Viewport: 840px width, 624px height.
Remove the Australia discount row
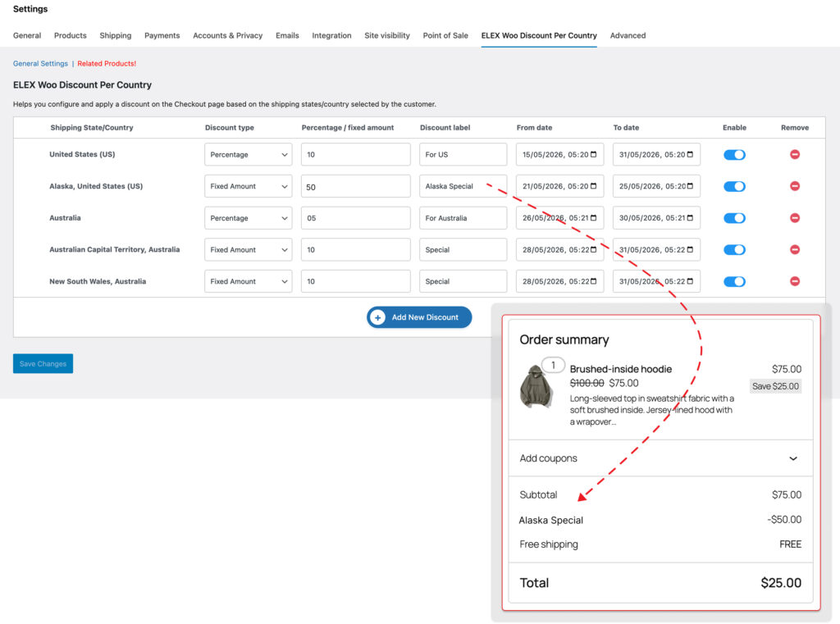[794, 218]
